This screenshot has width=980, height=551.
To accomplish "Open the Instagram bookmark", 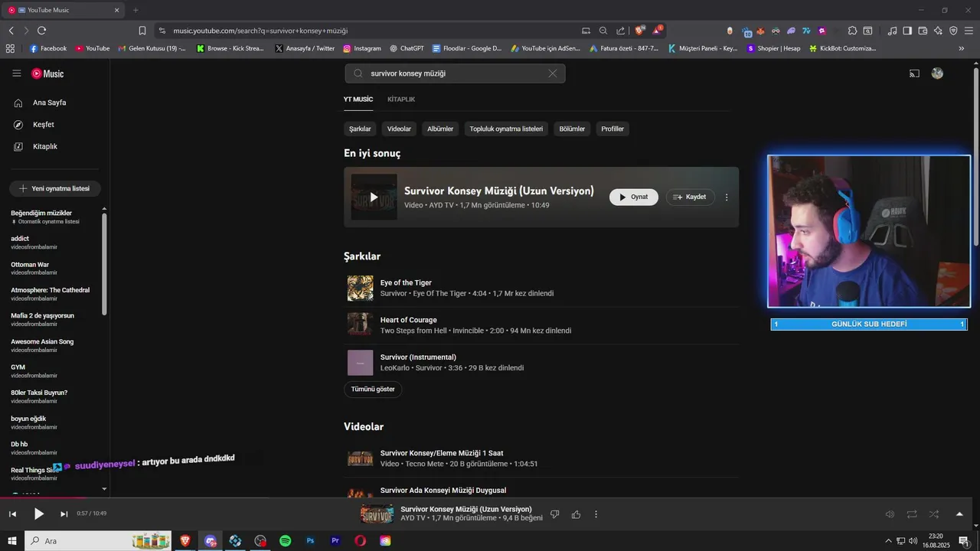I will pyautogui.click(x=362, y=48).
